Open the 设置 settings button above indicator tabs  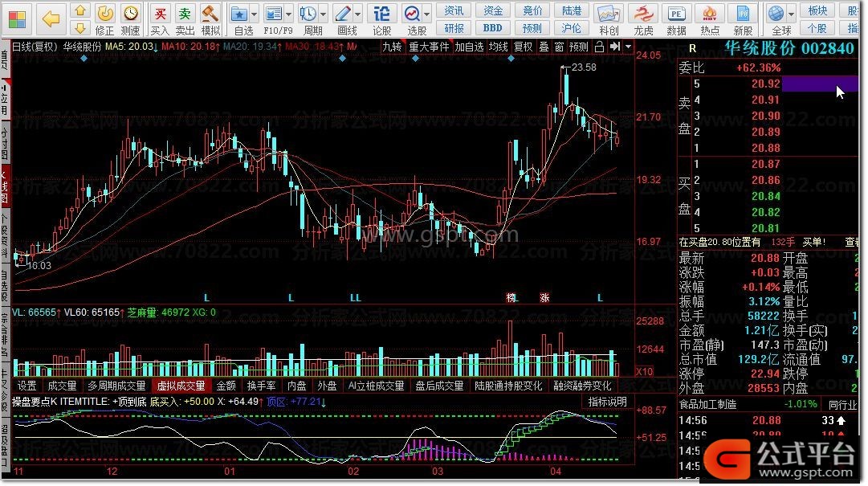(26, 386)
